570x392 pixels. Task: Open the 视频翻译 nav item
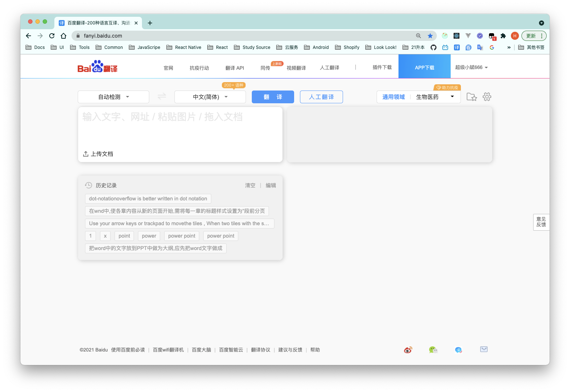[296, 68]
